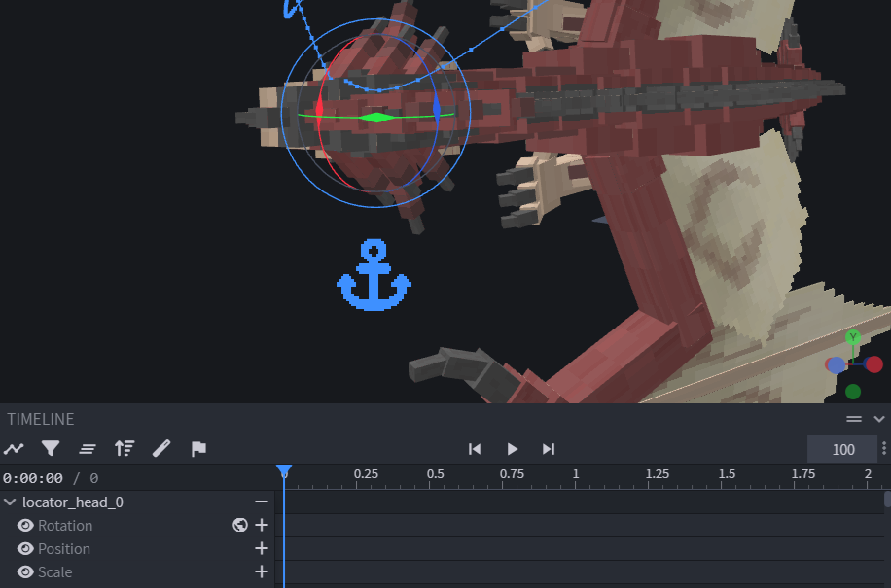The image size is (891, 588).
Task: Filter animation channels with the funnel icon
Action: click(x=51, y=448)
